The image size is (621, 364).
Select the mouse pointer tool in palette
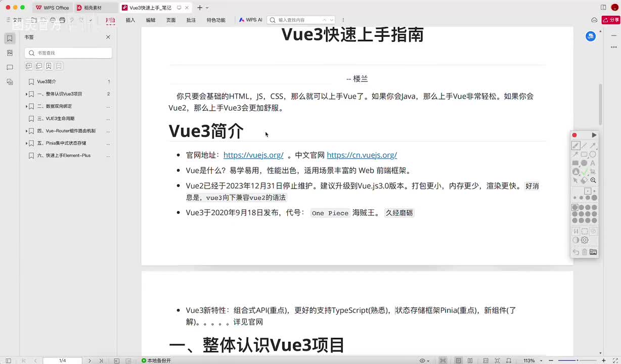pos(575,180)
